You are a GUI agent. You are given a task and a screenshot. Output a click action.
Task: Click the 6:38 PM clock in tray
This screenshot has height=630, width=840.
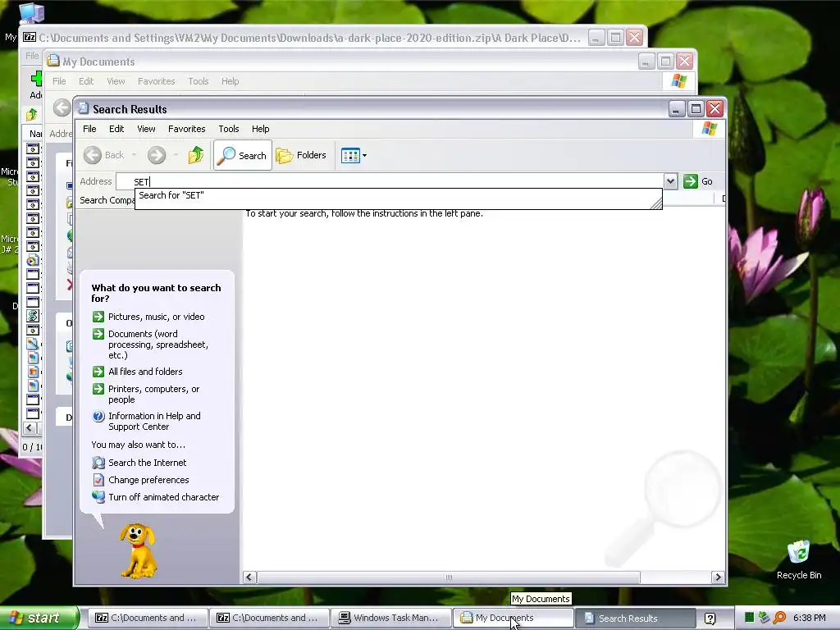(x=810, y=618)
